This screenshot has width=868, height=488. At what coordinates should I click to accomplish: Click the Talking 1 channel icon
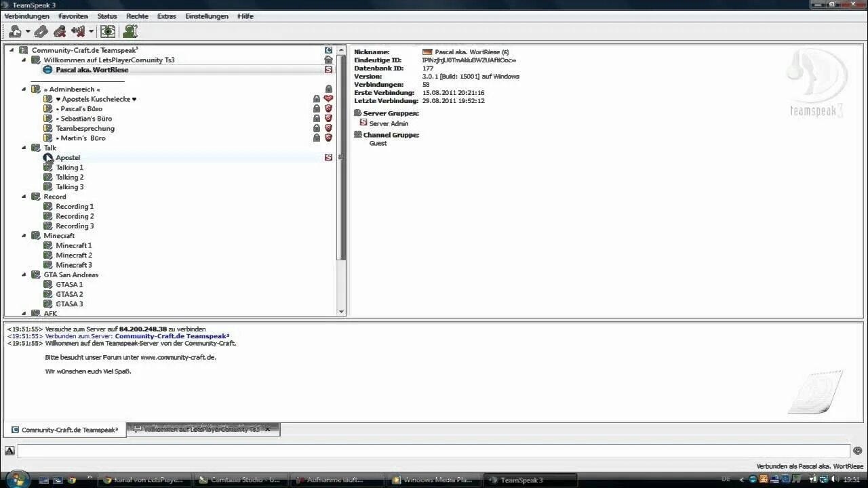click(x=48, y=167)
